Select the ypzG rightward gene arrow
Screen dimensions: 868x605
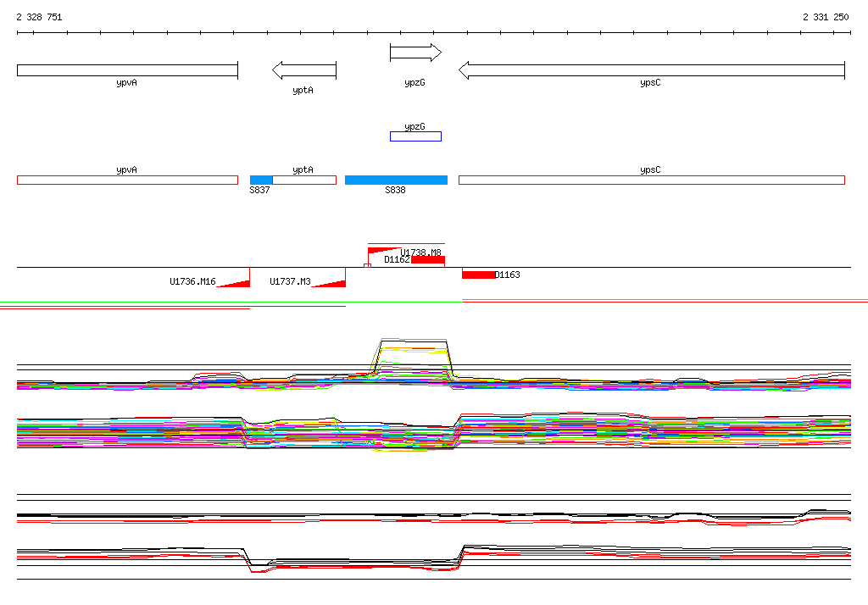415,53
